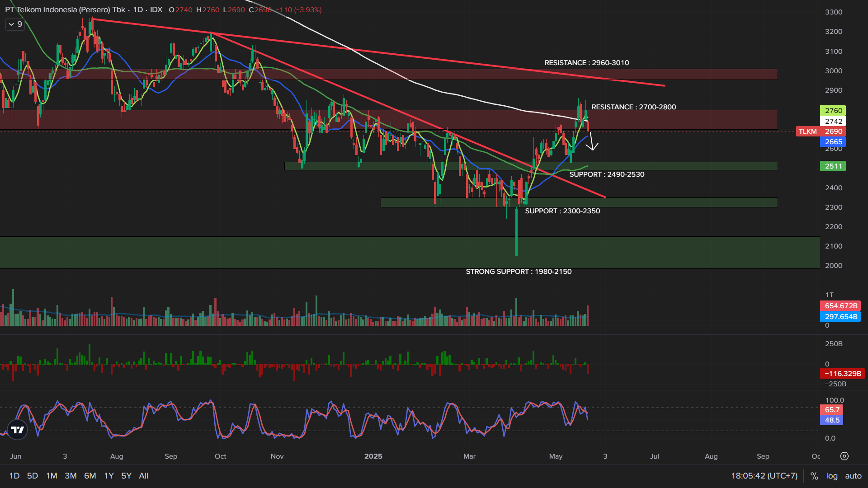
Task: Toggle auto scale mode
Action: pyautogui.click(x=853, y=476)
